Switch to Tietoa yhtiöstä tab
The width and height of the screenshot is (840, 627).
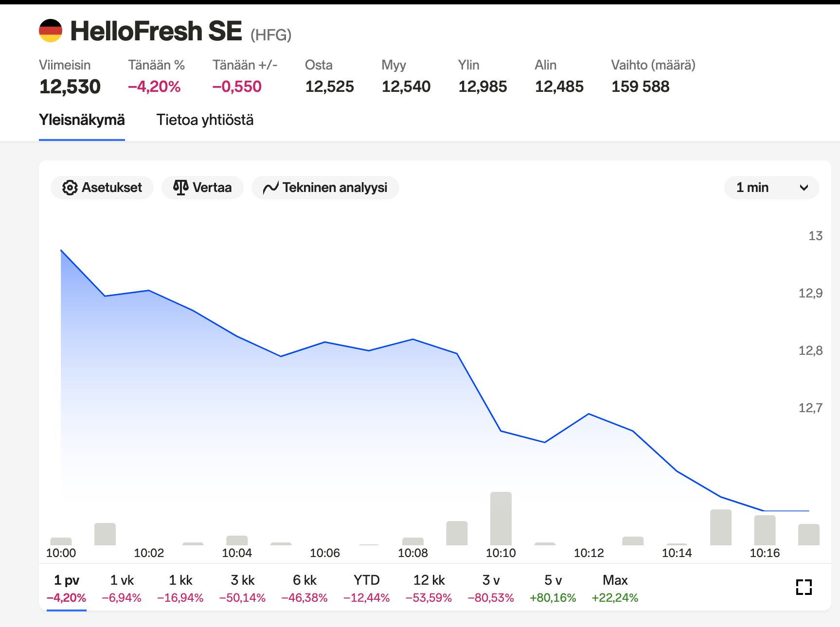coord(205,120)
